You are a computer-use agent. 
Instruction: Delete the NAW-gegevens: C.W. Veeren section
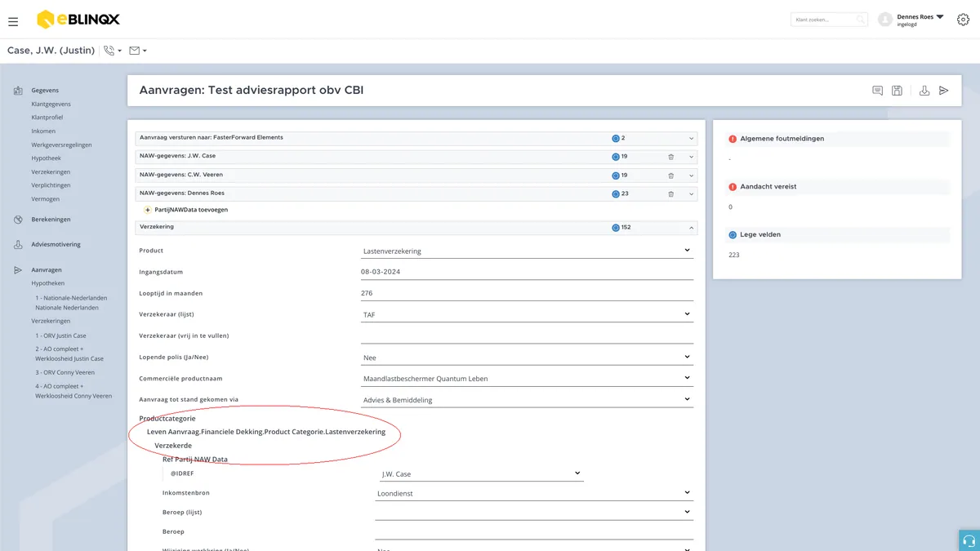click(x=671, y=176)
